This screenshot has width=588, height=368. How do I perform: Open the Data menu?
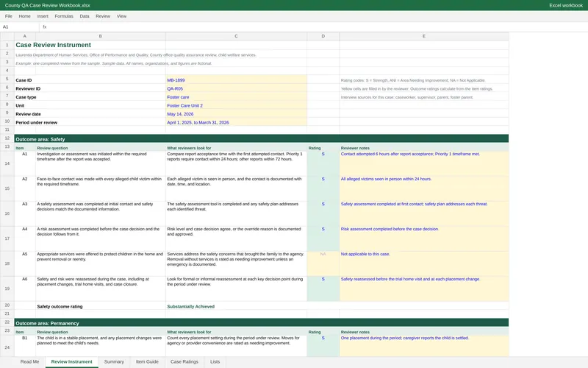click(85, 16)
